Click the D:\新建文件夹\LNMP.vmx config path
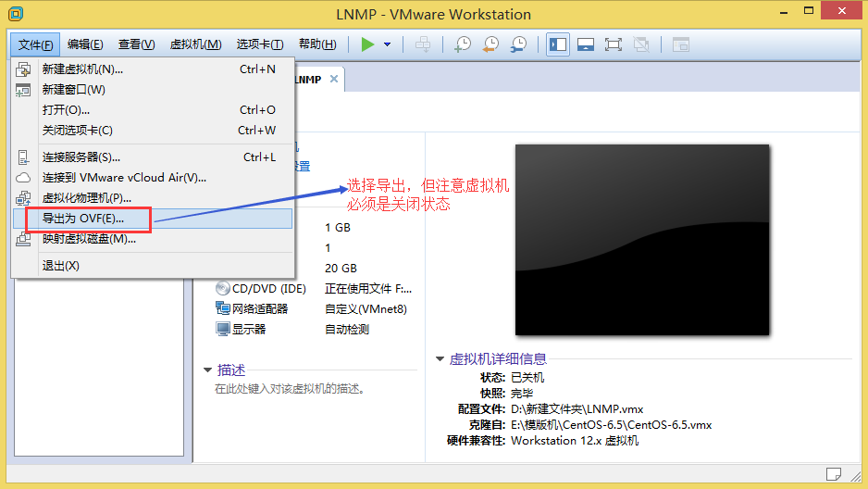This screenshot has height=489, width=868. pos(577,409)
